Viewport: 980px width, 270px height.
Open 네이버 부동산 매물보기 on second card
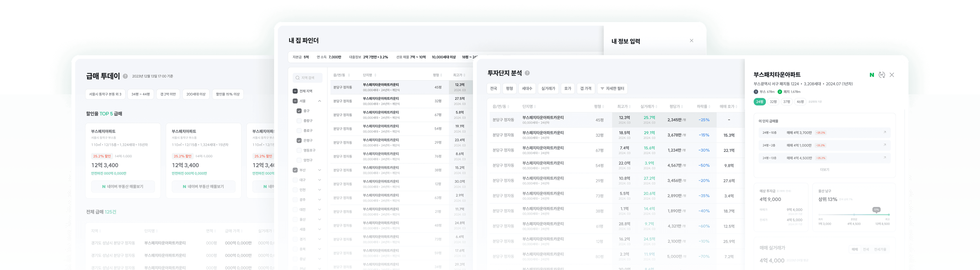coord(203,186)
